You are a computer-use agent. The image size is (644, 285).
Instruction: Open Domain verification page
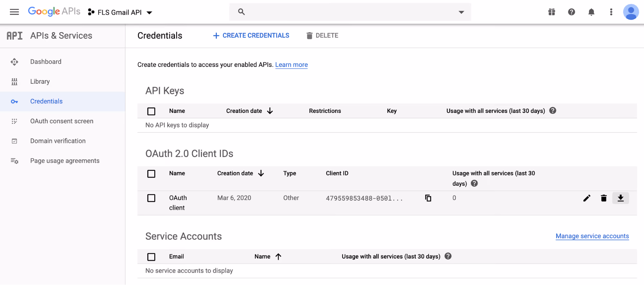[x=62, y=141]
